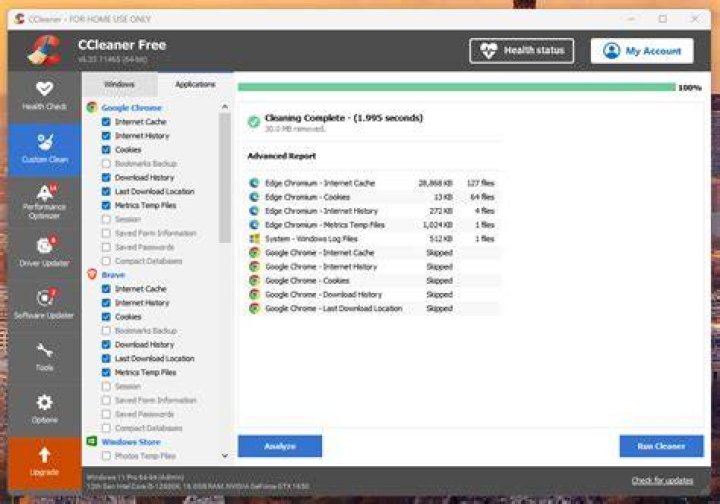
Task: Open the Tools section
Action: point(45,357)
